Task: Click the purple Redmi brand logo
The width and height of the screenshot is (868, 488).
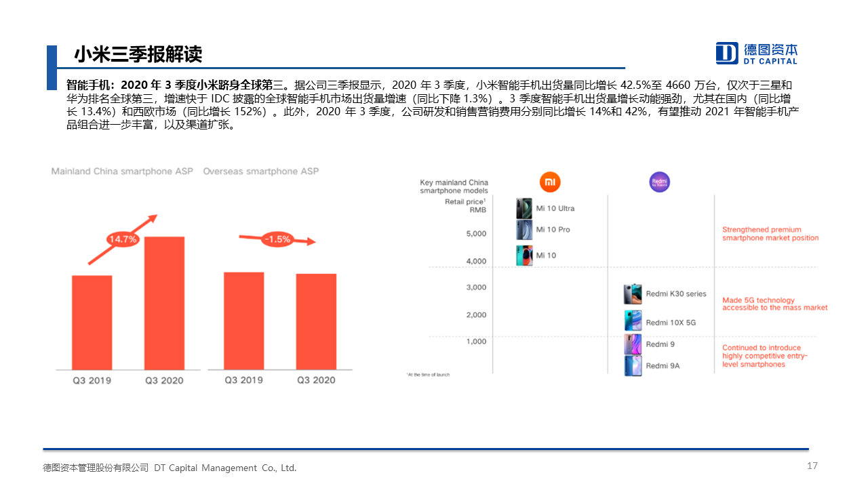Action: coord(659,182)
